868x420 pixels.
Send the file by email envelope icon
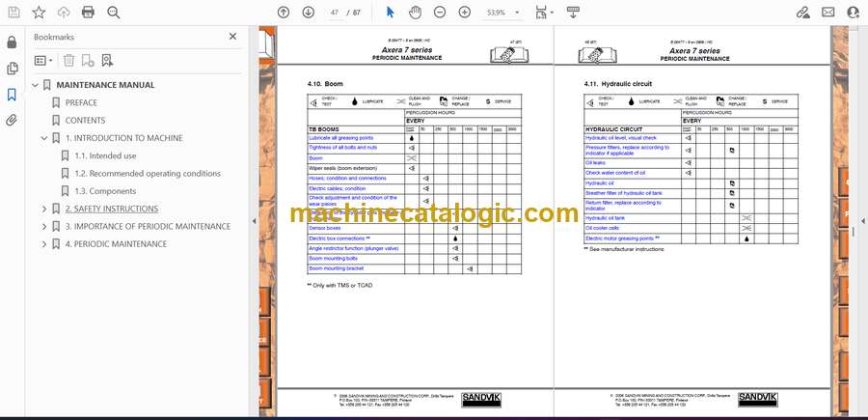828,13
